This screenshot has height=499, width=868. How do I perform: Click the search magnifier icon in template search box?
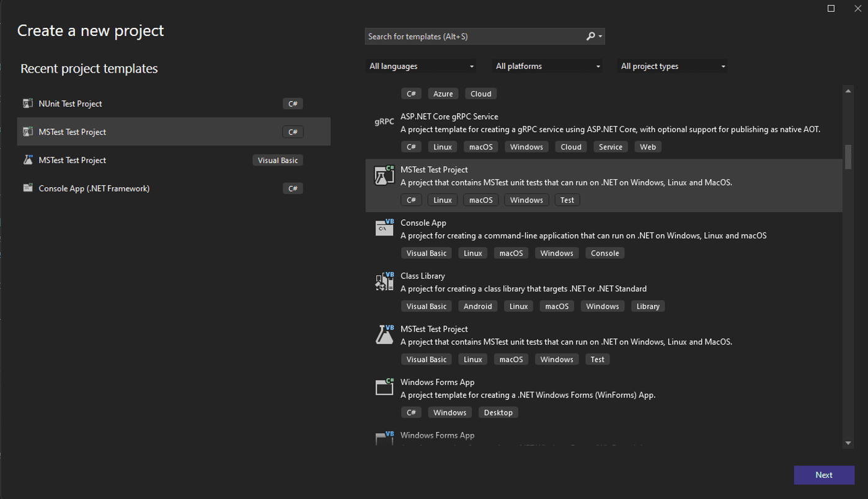(590, 37)
